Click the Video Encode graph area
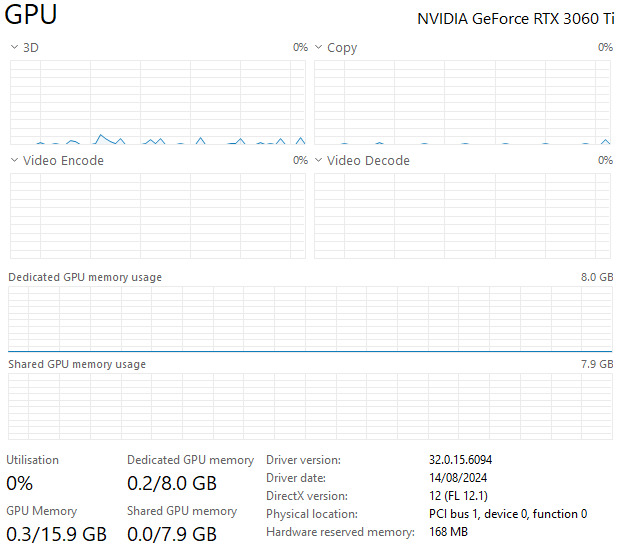This screenshot has width=617, height=550. click(158, 216)
